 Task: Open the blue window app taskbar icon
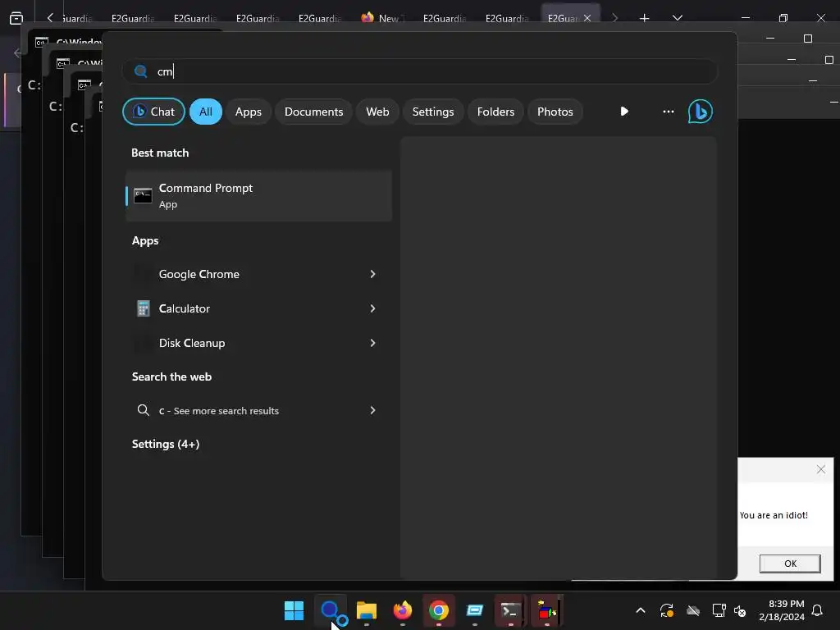point(475,610)
